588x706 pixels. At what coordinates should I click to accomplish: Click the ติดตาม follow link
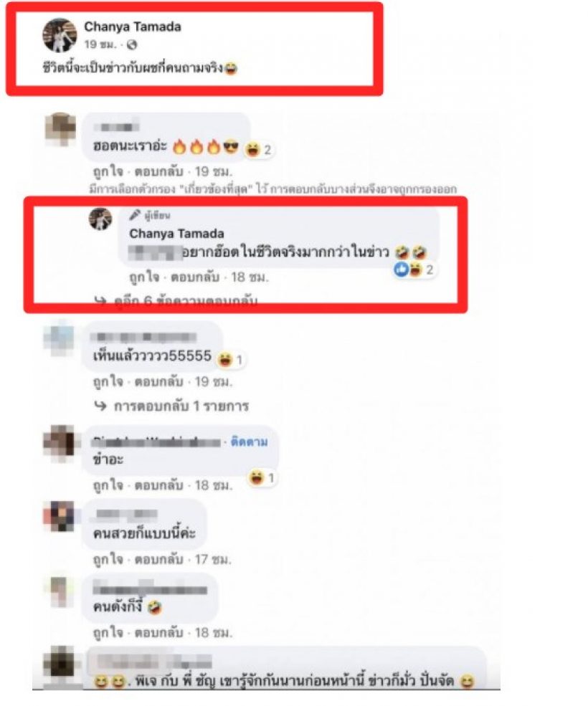(249, 442)
